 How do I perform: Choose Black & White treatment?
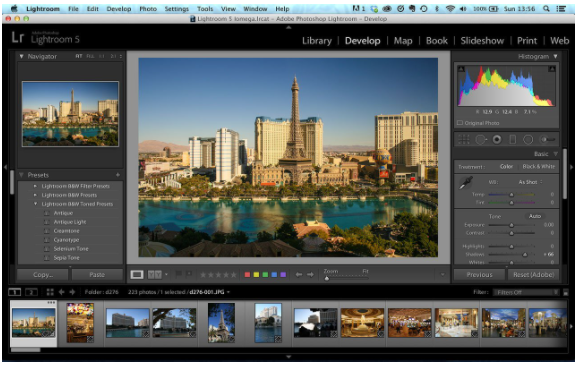pos(539,166)
